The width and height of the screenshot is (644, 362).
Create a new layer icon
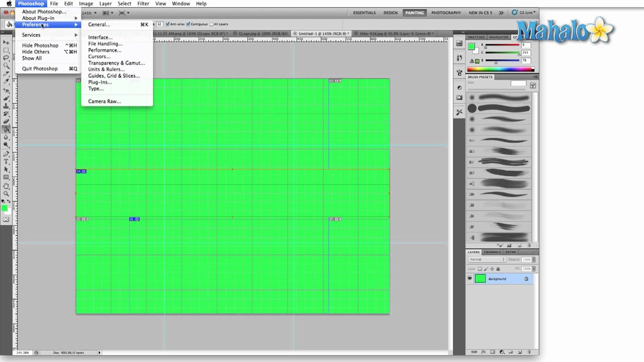(x=520, y=352)
